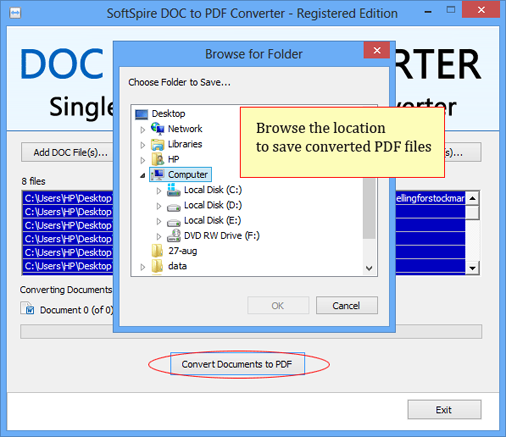Minimize the SoftSpire converter window
The image size is (506, 437).
coord(428,11)
